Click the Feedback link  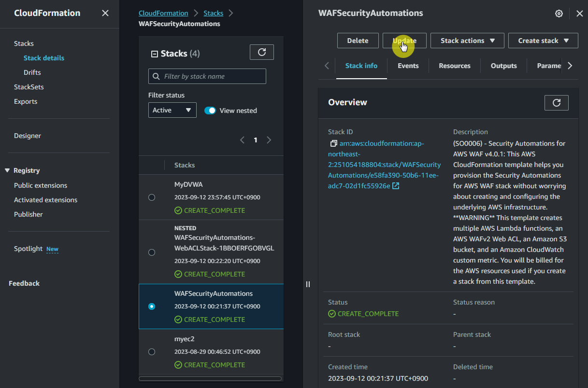pyautogui.click(x=24, y=283)
